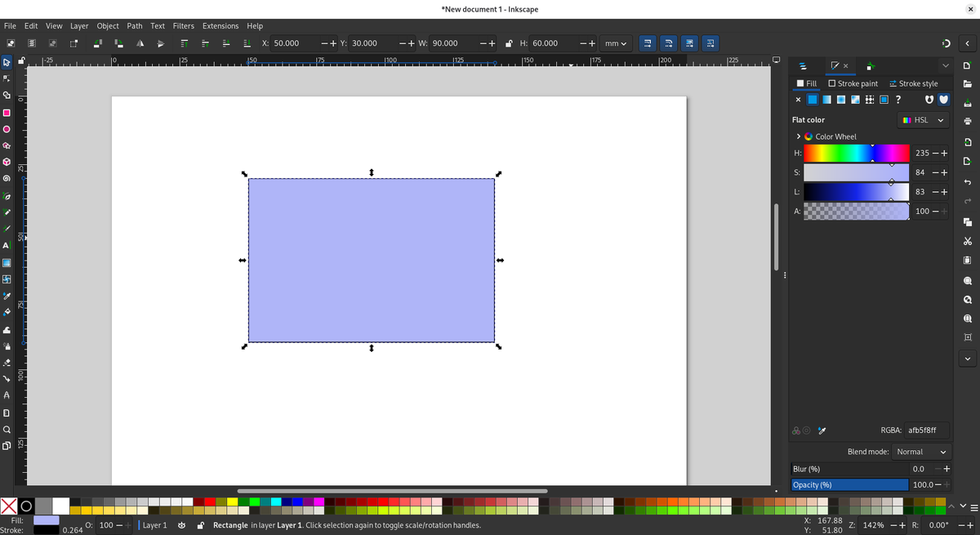This screenshot has width=980, height=535.
Task: Switch to the Layers and Objects tab
Action: pyautogui.click(x=802, y=65)
